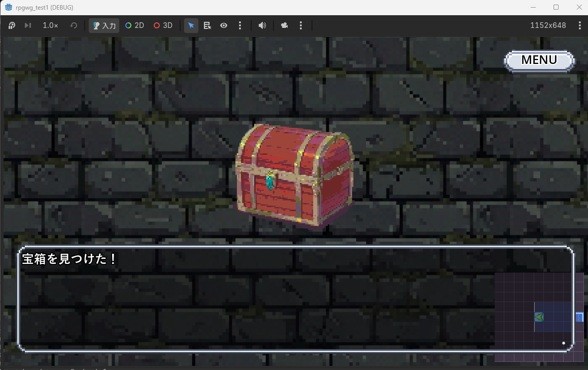Open the selection options three-dot menu

click(x=240, y=25)
